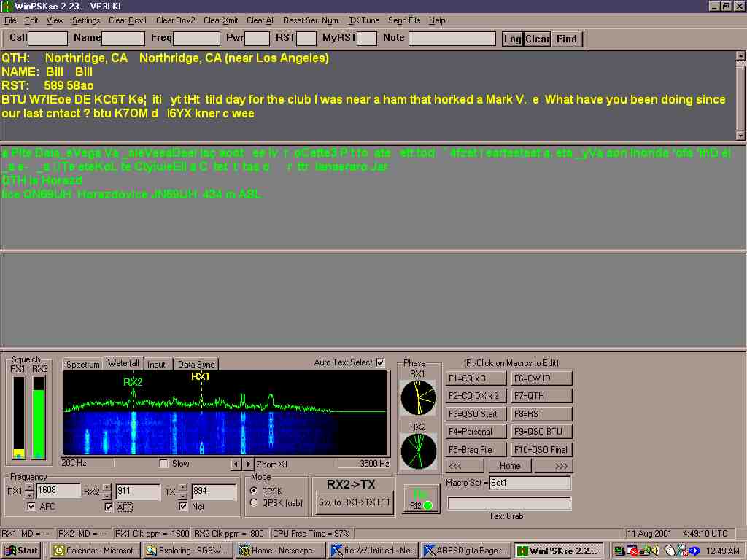Click the Find button
Image resolution: width=747 pixels, height=560 pixels.
point(567,39)
